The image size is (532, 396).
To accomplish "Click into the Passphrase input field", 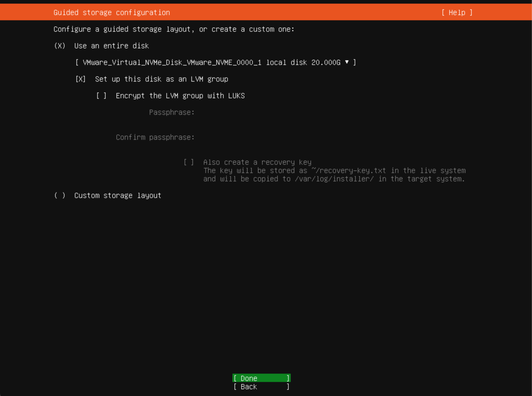I will click(x=286, y=112).
